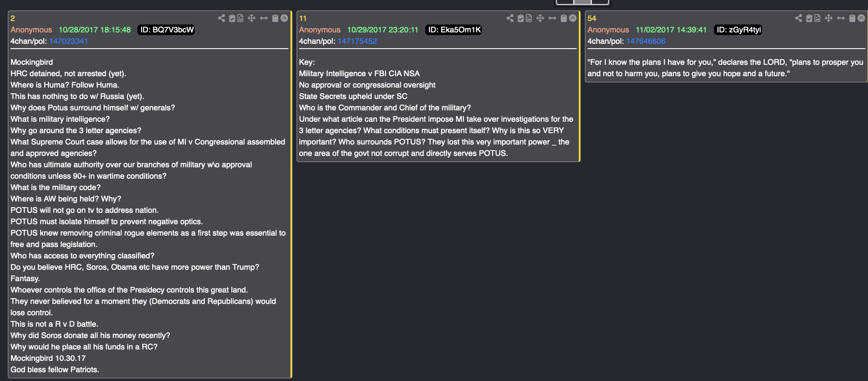Click the image file icon on post 11
The width and height of the screenshot is (868, 381).
[529, 18]
